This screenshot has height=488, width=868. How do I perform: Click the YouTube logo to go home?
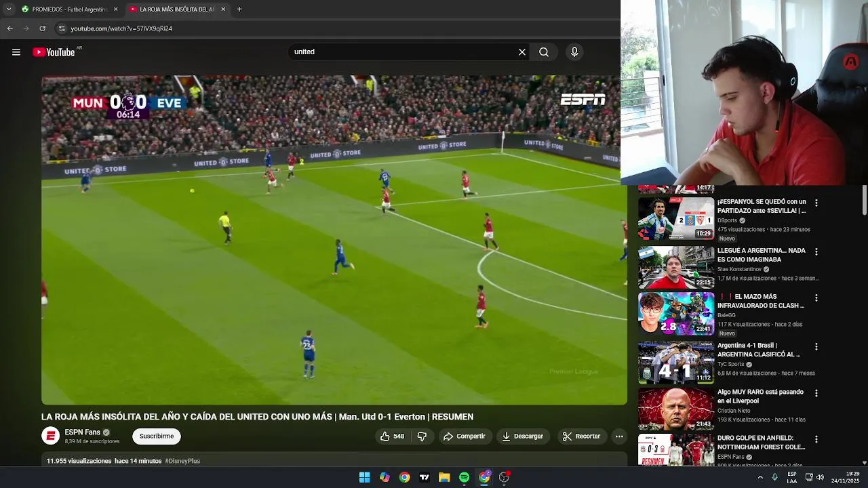pos(54,52)
